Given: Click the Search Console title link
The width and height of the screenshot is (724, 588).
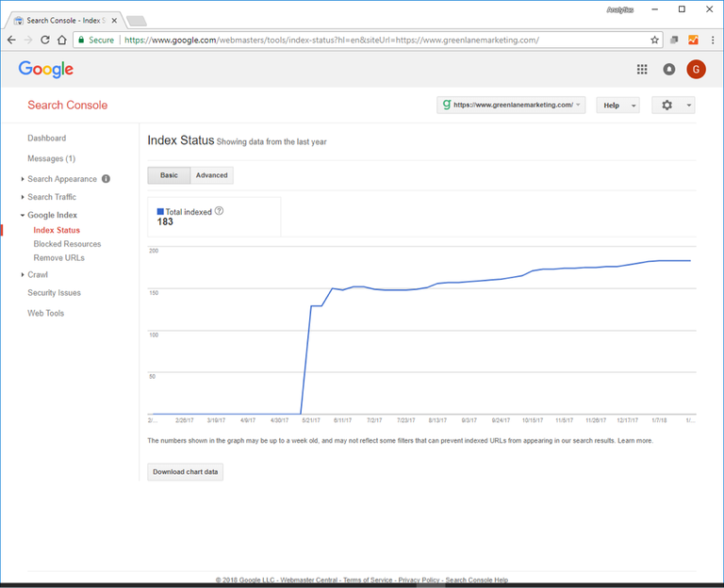Looking at the screenshot, I should (x=68, y=106).
